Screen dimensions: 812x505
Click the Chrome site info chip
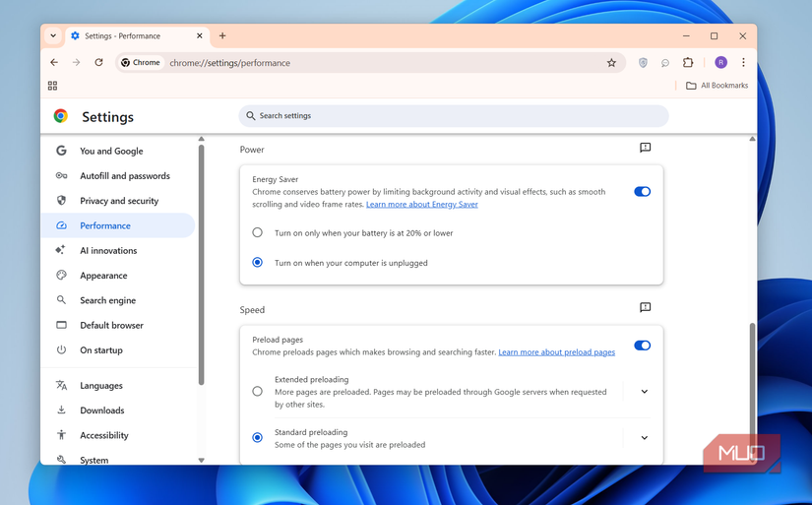(141, 63)
